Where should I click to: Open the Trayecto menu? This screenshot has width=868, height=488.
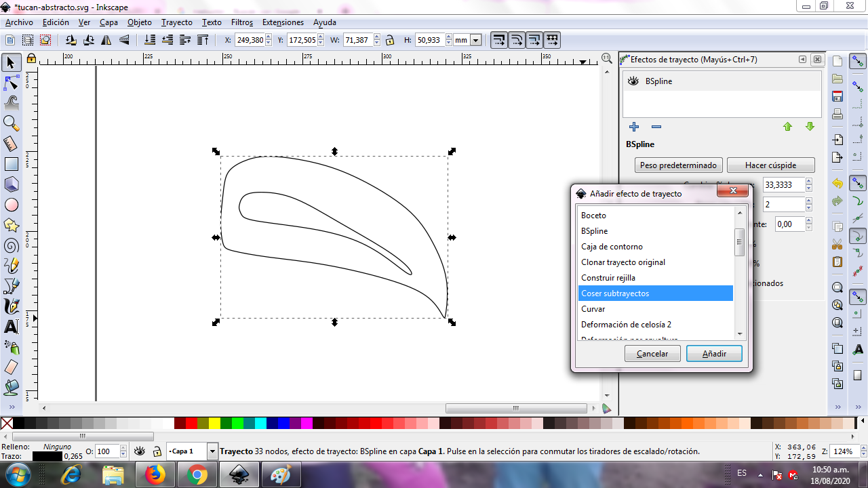pos(177,22)
